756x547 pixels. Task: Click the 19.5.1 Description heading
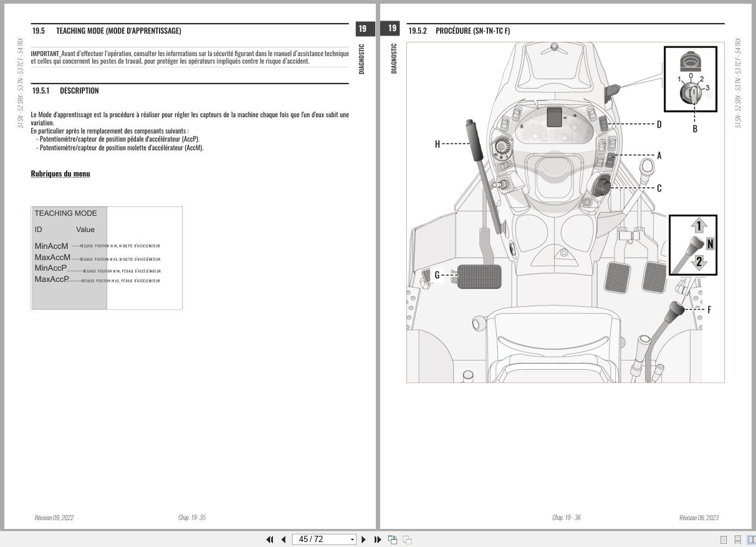(x=65, y=90)
